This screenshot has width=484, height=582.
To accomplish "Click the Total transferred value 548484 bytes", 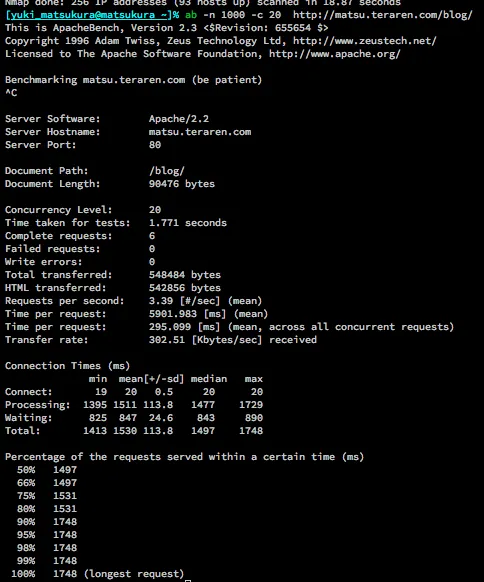I will point(184,275).
